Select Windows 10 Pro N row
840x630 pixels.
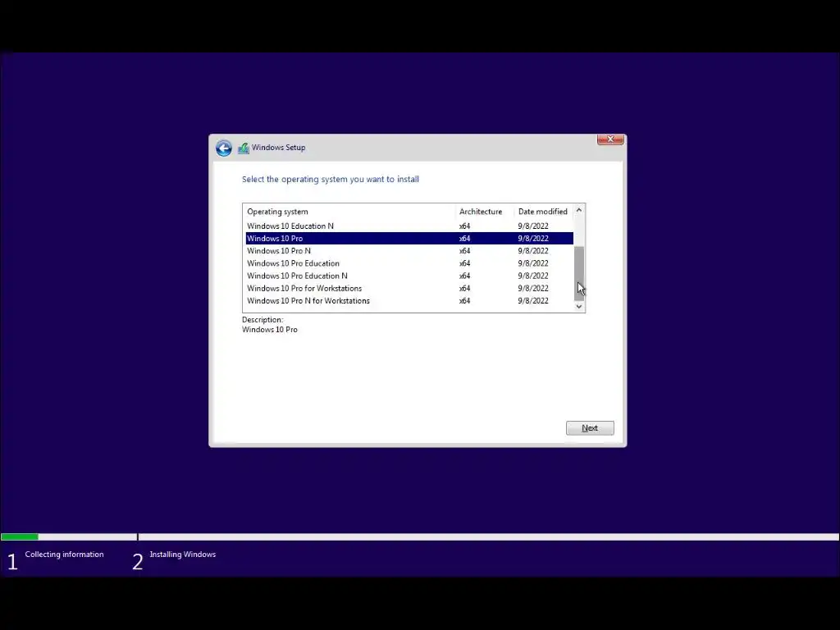[x=409, y=251]
